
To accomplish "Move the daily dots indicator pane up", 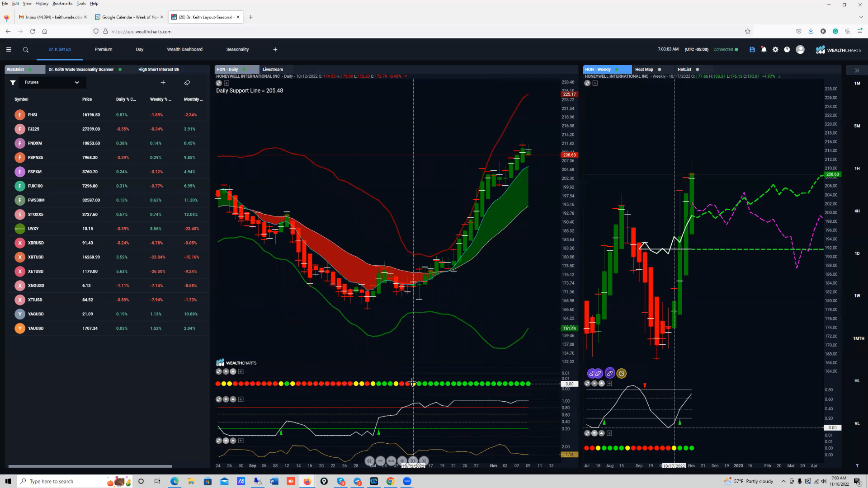I will [233, 372].
